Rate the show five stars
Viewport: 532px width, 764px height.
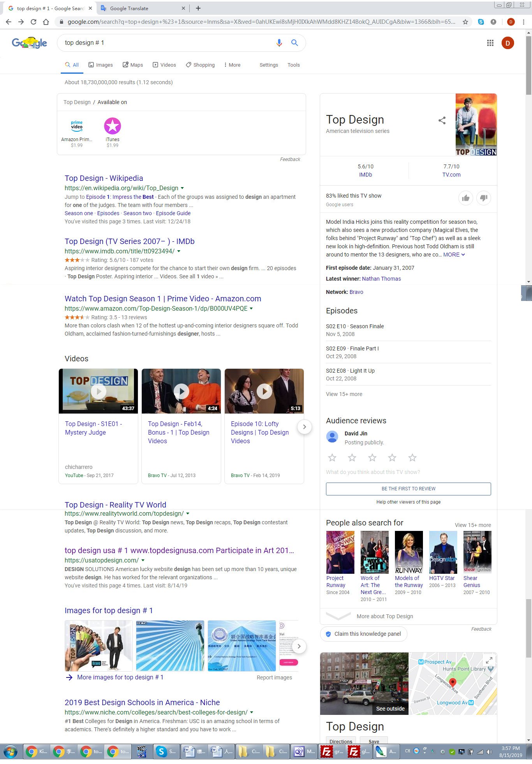point(412,458)
